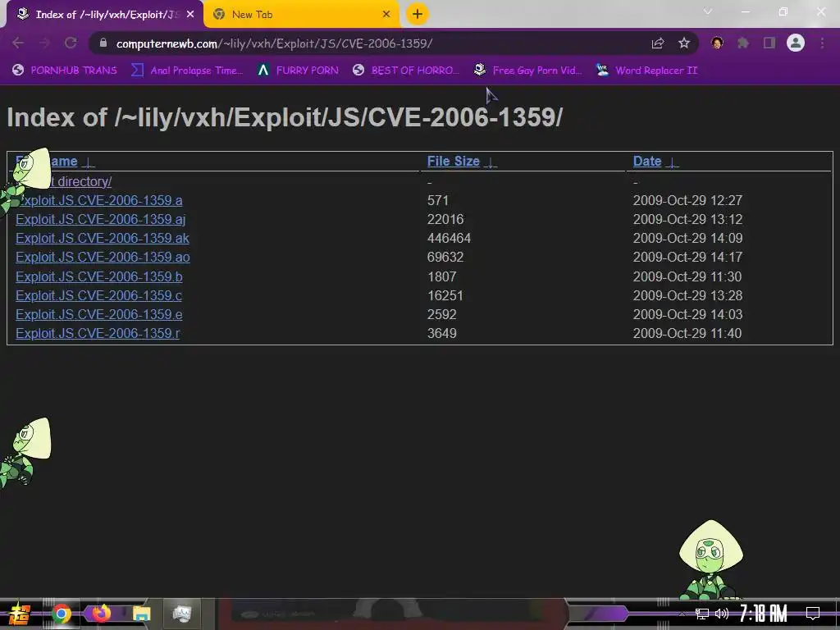
Task: Toggle the browser side panel icon
Action: (769, 43)
